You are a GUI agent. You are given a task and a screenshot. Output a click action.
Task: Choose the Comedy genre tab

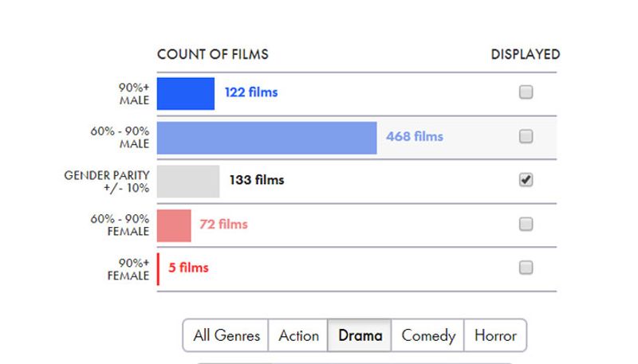pos(428,335)
